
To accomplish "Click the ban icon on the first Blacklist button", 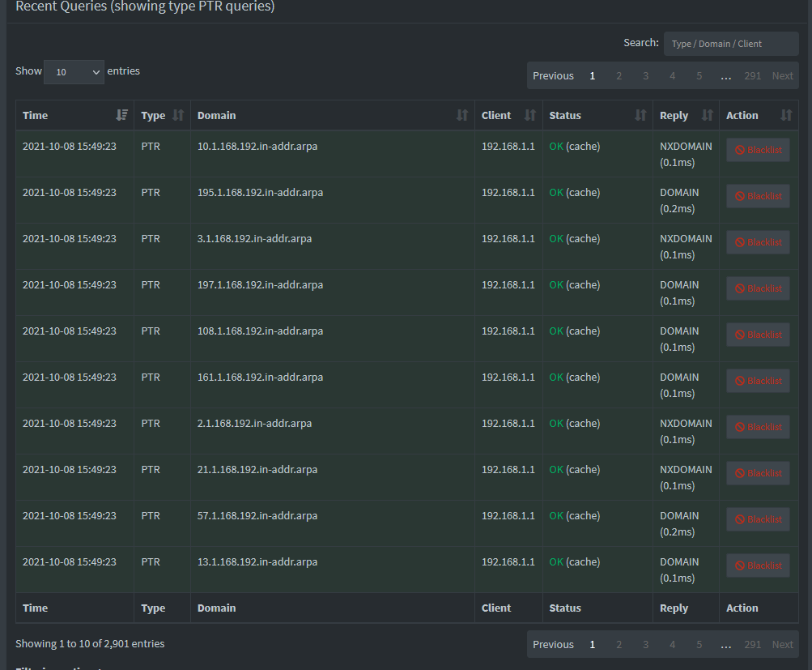I will 740,149.
